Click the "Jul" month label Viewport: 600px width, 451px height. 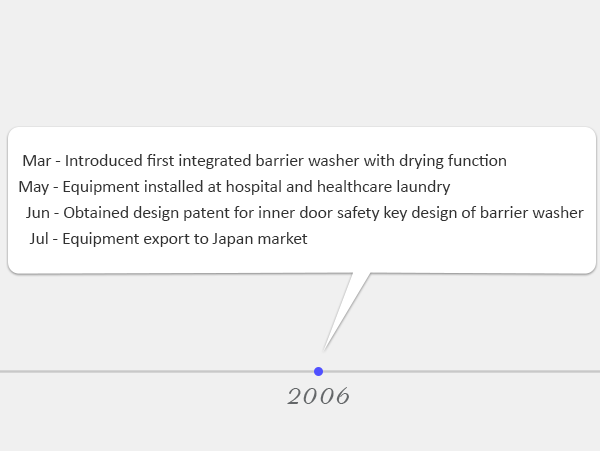39,239
